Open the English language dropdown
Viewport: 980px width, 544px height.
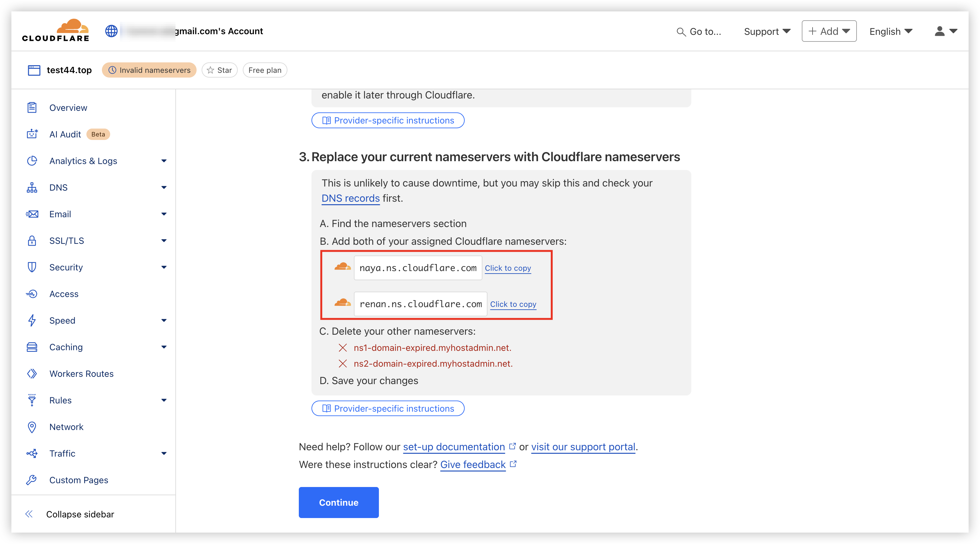[x=891, y=31]
